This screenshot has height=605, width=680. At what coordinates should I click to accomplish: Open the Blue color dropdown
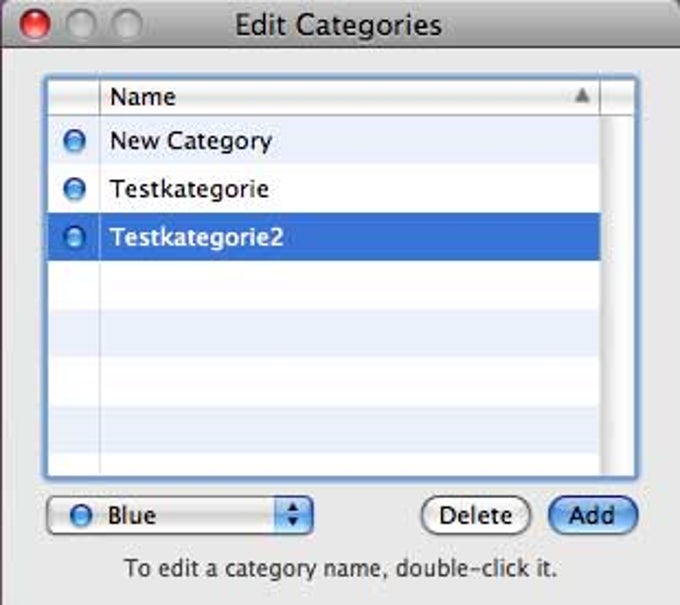179,515
